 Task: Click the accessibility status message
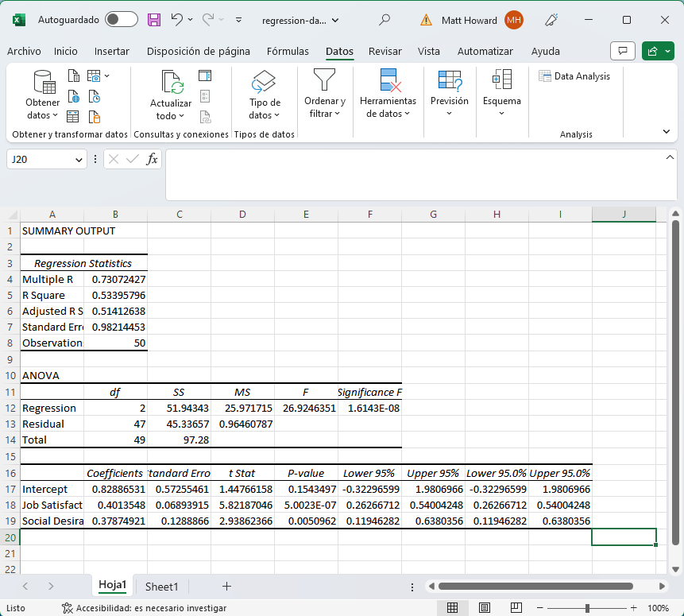click(x=143, y=608)
